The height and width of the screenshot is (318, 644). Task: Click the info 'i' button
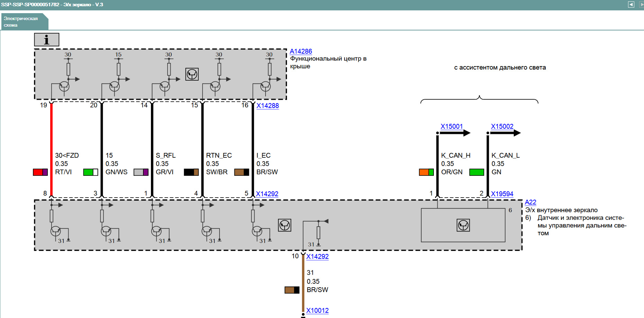47,40
